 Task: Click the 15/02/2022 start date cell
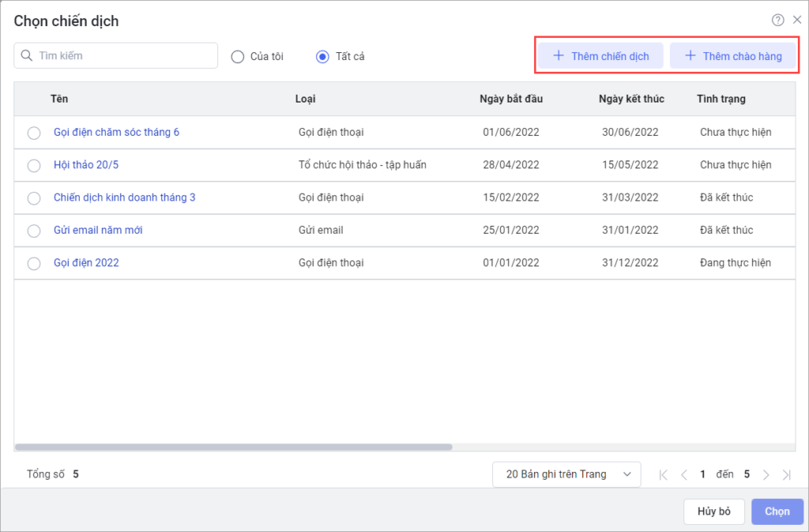tap(511, 197)
